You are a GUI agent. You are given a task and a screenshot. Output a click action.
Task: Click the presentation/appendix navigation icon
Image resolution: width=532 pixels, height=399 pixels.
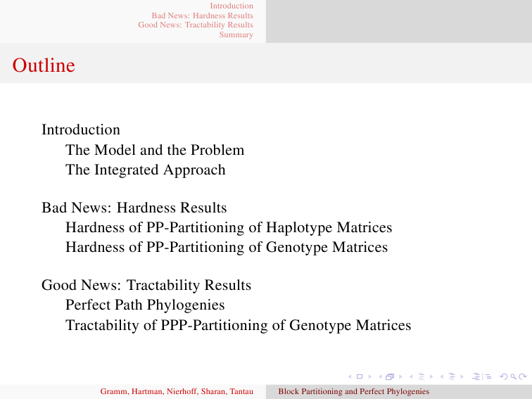point(482,376)
